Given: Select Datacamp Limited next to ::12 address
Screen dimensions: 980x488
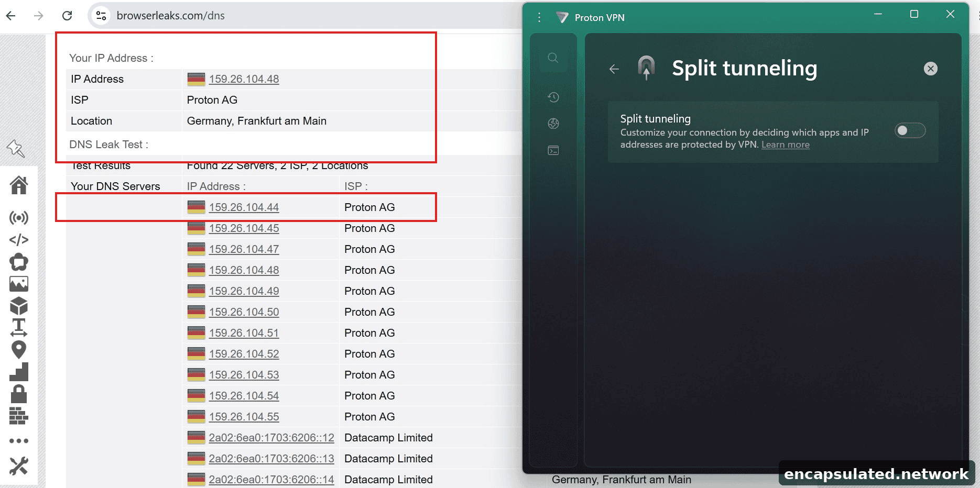Looking at the screenshot, I should click(x=388, y=438).
